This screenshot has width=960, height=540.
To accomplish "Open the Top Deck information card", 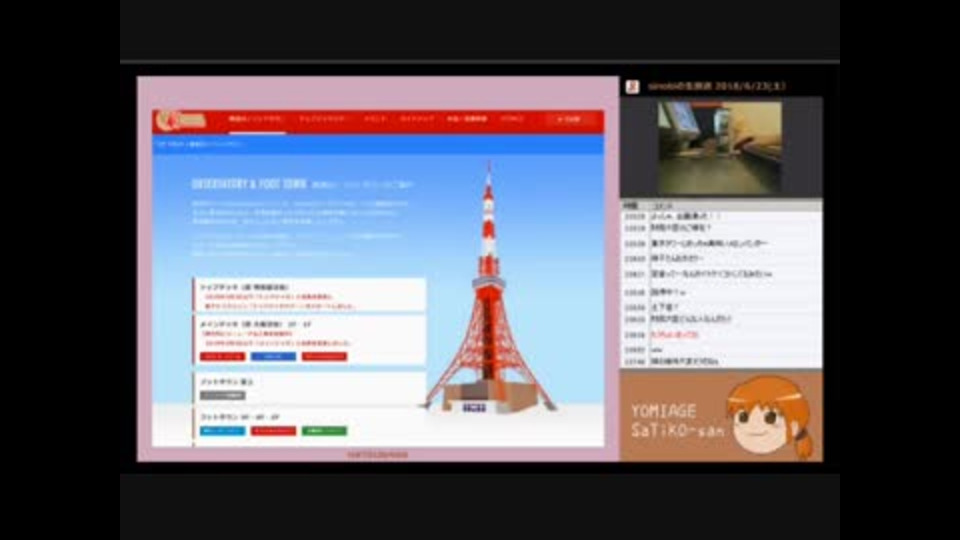I will pos(309,295).
